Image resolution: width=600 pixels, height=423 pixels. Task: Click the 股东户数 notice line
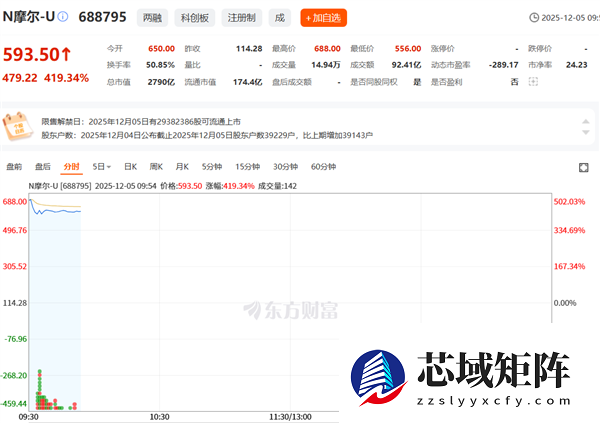coord(207,135)
